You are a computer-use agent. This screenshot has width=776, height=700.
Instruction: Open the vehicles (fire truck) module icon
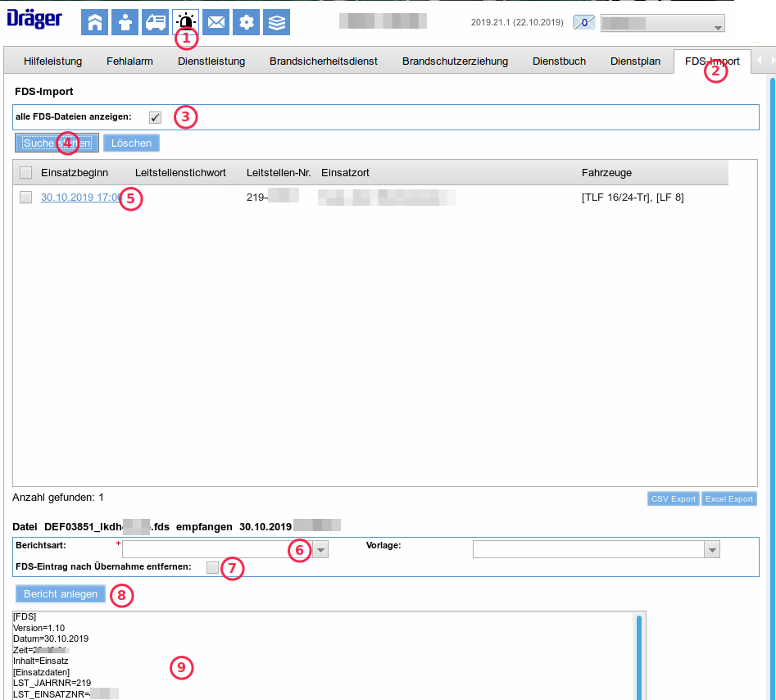coord(155,22)
